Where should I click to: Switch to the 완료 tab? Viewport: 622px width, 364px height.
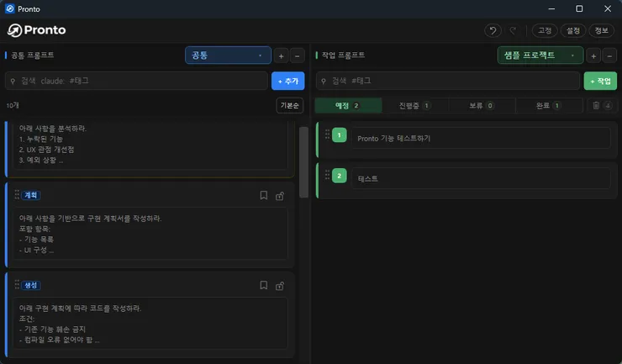point(549,105)
